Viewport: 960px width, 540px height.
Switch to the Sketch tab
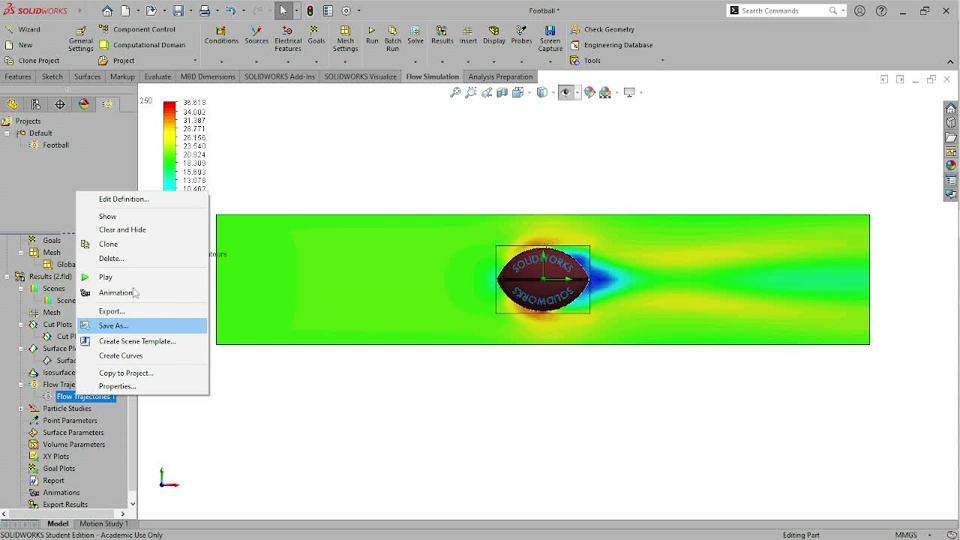tap(52, 77)
